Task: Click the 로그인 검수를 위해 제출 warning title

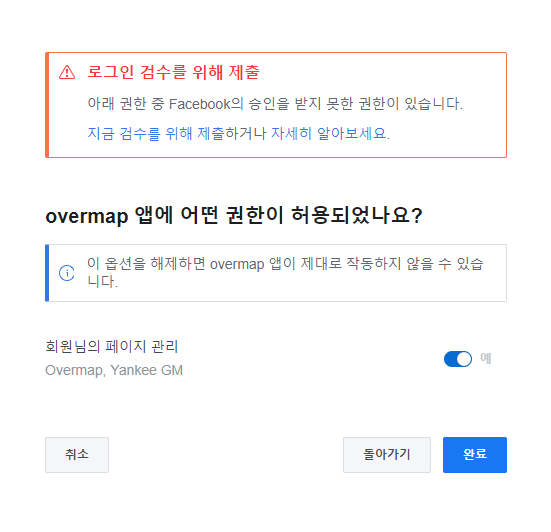Action: [x=173, y=72]
